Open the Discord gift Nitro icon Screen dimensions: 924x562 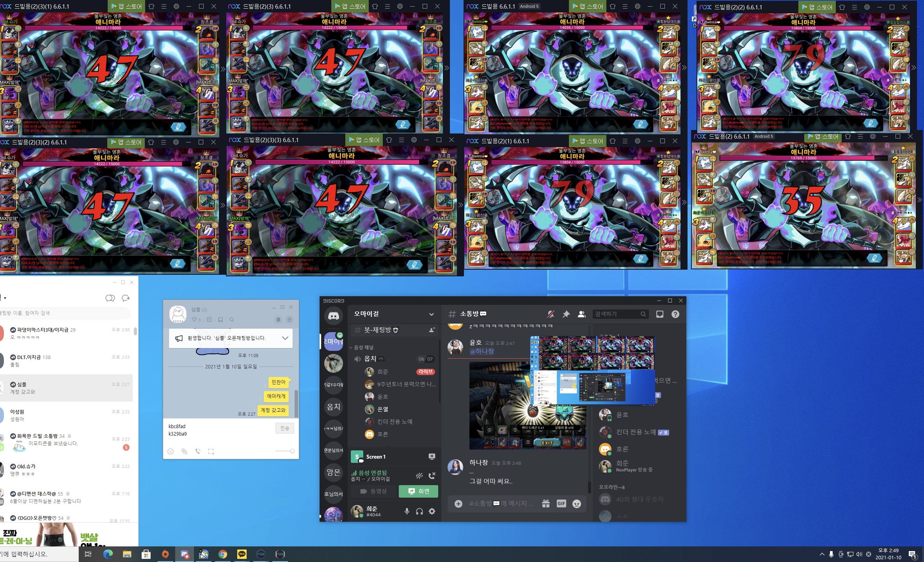click(546, 503)
